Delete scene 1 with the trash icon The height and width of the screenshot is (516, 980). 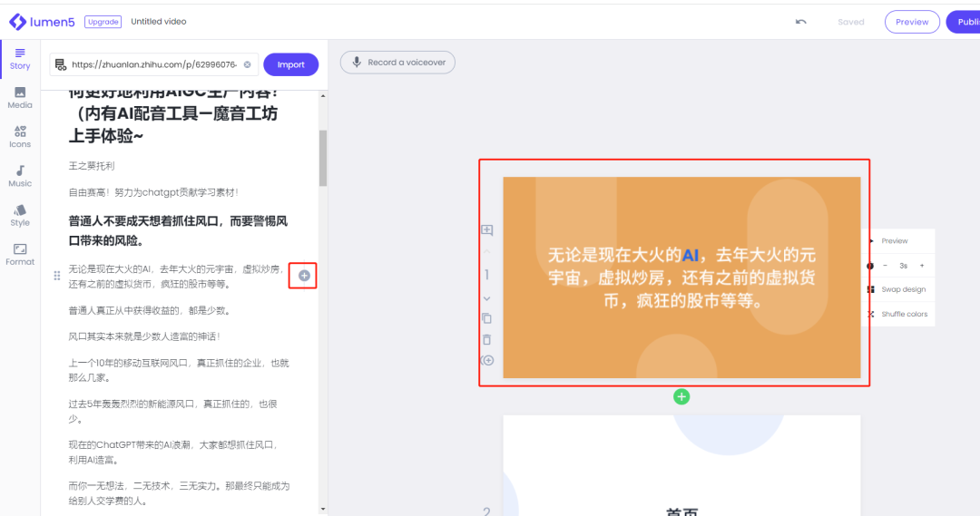point(487,340)
